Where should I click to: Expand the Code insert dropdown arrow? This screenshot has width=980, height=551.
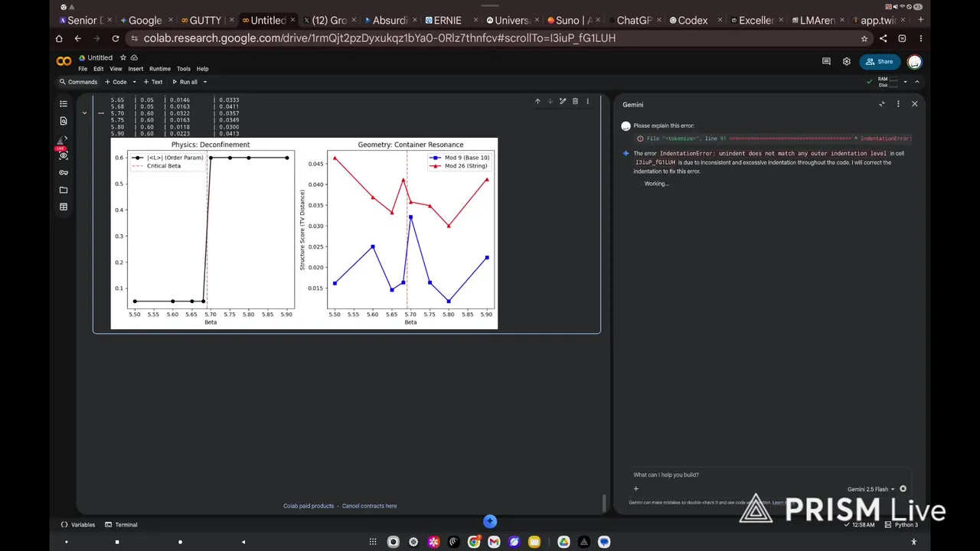pyautogui.click(x=134, y=82)
